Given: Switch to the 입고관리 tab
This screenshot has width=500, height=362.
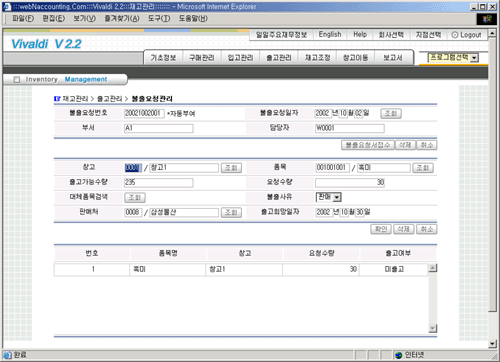Looking at the screenshot, I should click(240, 58).
